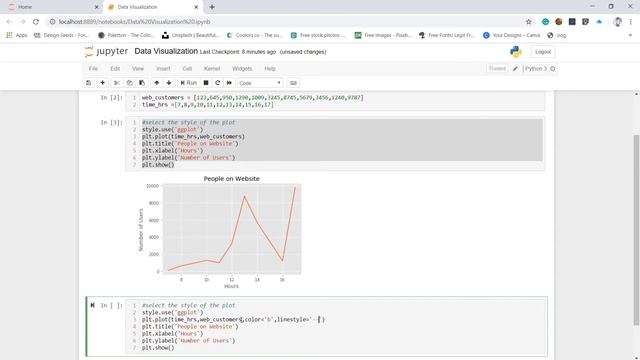Image resolution: width=640 pixels, height=360 pixels.
Task: Click the Logout button
Action: tap(543, 52)
